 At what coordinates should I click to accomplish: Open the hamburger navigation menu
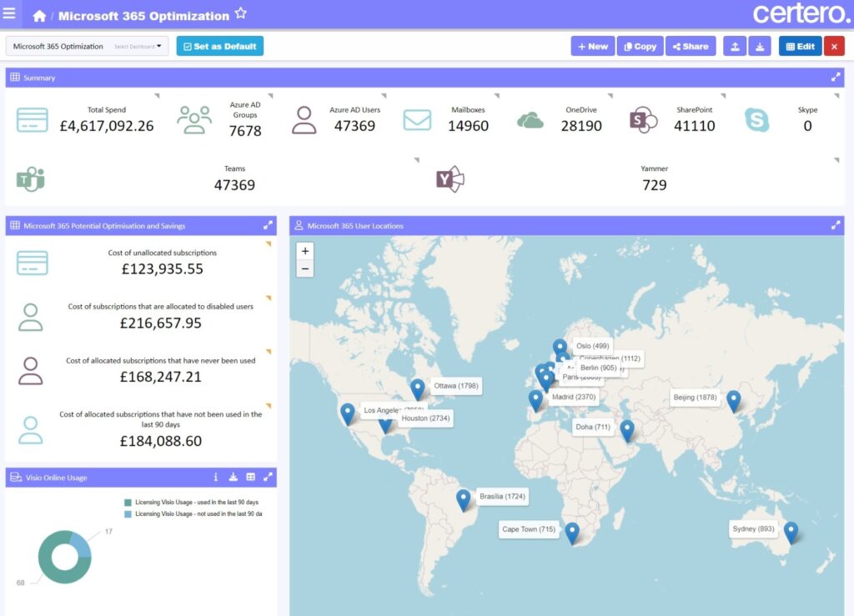pos(9,14)
